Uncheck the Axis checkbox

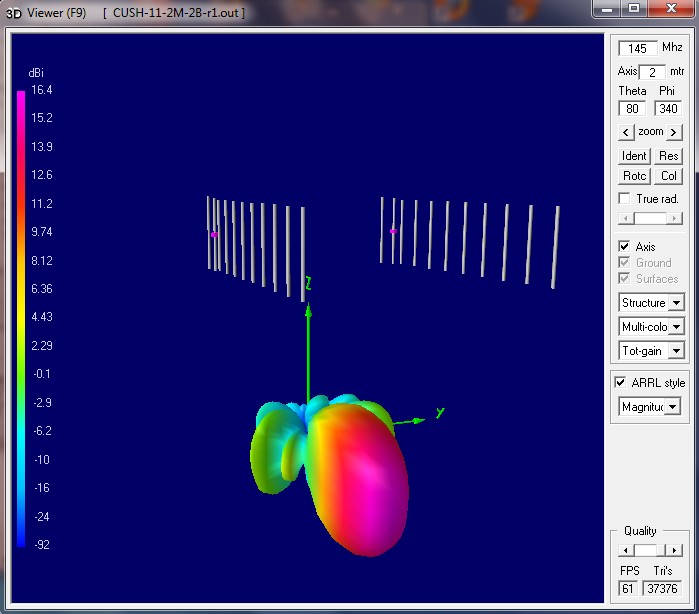click(624, 246)
